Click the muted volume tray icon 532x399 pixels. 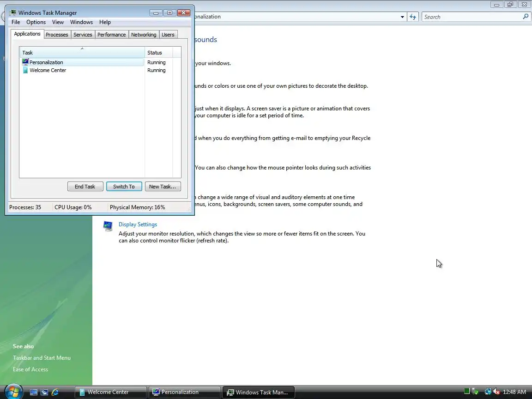(x=496, y=392)
